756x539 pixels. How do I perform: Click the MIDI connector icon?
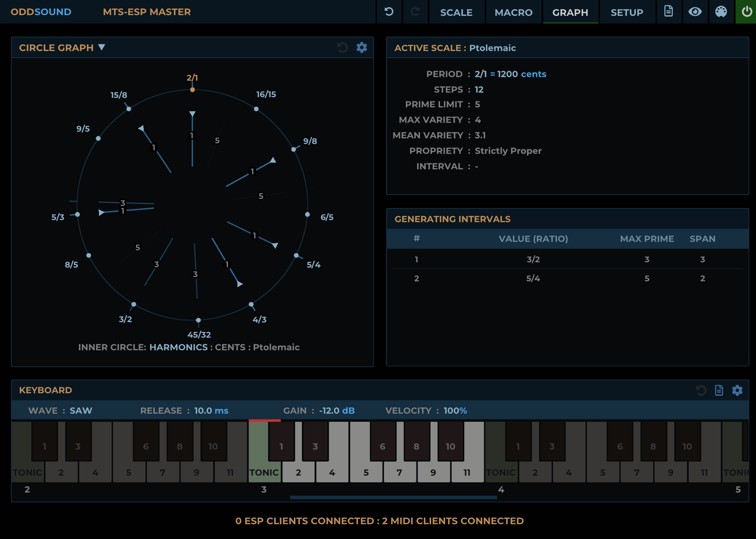(x=721, y=12)
